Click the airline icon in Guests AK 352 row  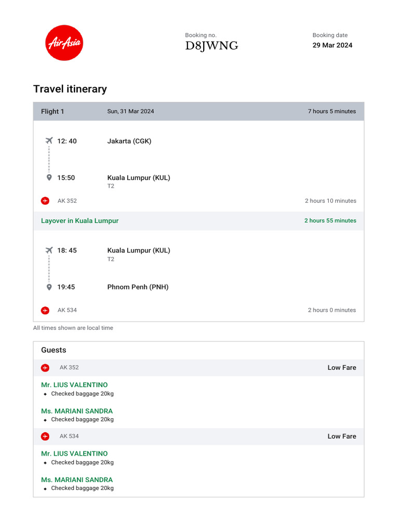(x=45, y=368)
